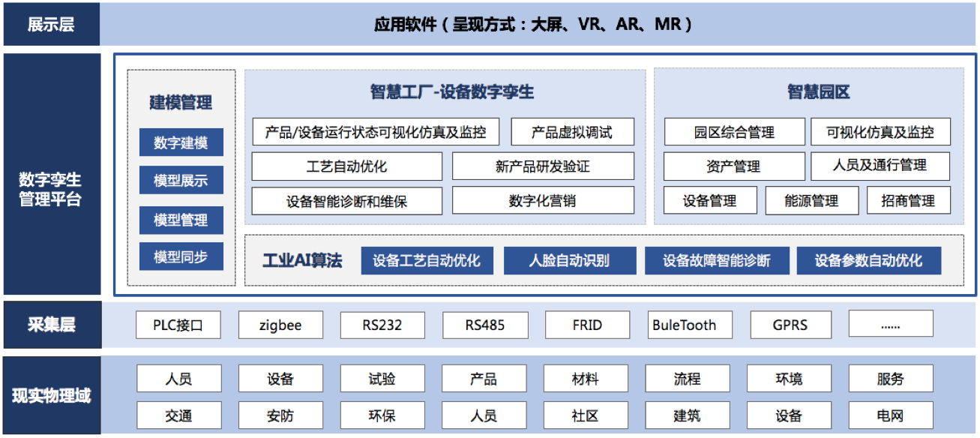
Task: Click the BuleTooth box
Action: [x=684, y=325]
